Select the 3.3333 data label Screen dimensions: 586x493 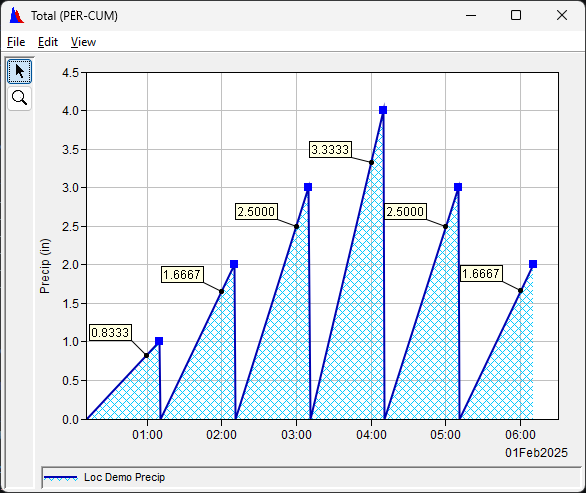click(x=330, y=150)
